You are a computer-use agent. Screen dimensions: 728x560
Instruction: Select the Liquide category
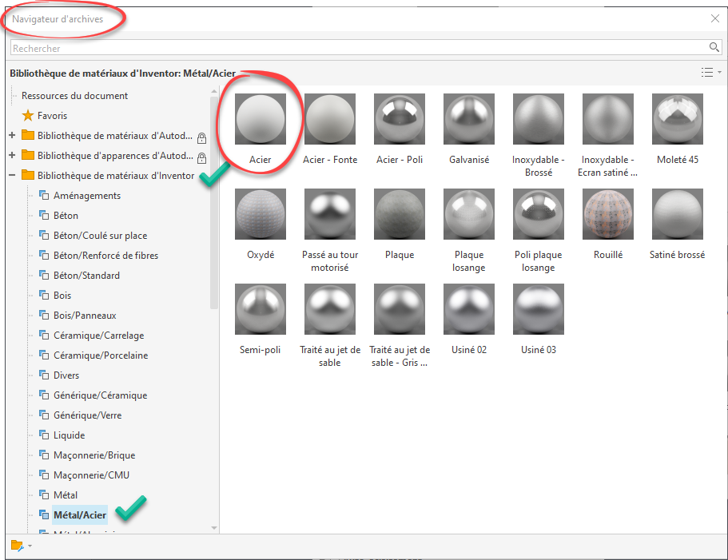pos(70,435)
